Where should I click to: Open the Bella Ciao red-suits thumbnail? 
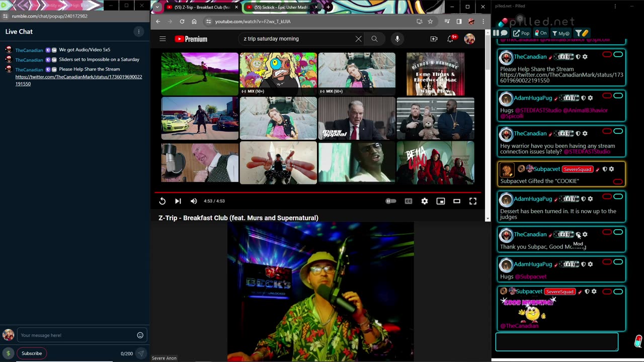[435, 162]
